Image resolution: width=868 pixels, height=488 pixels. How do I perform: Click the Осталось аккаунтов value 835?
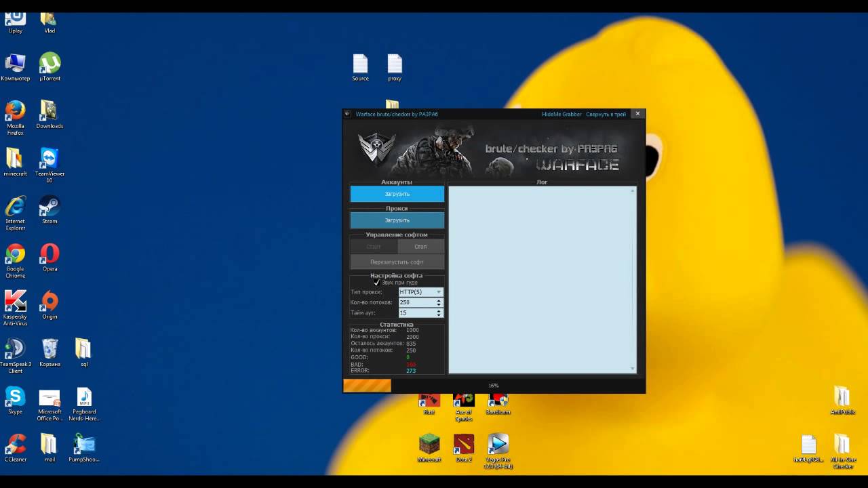[411, 344]
